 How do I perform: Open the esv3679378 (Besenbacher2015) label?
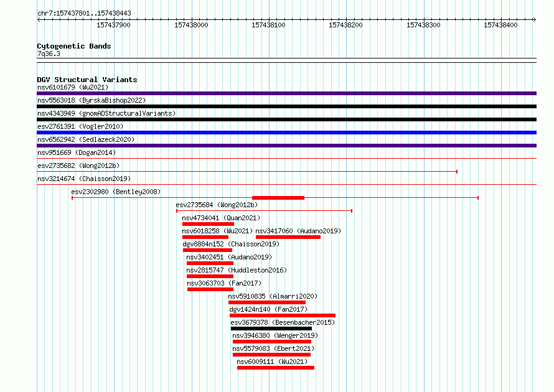coord(283,322)
